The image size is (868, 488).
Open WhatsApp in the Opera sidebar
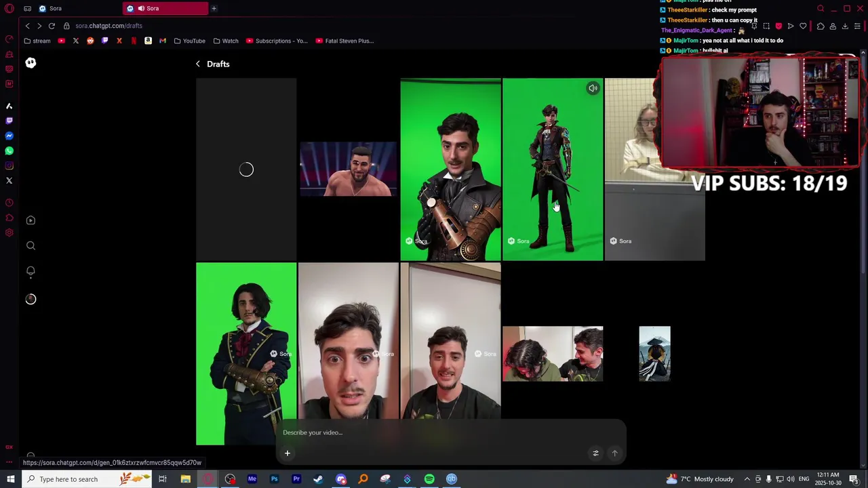(9, 150)
